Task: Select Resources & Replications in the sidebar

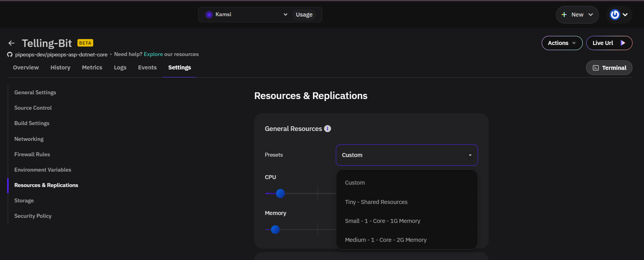Action: point(46,185)
